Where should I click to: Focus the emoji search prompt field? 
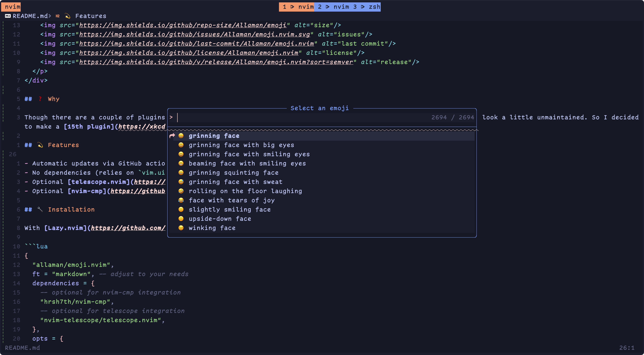(x=300, y=117)
